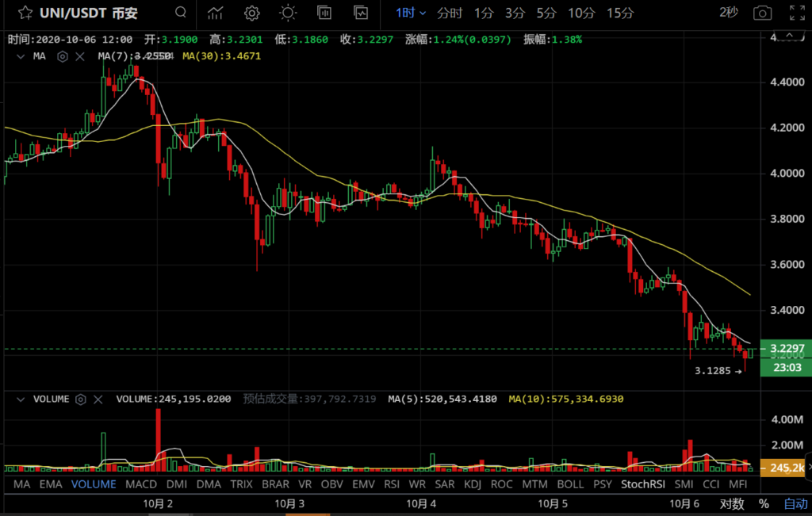Collapse the MA indicator legend chevron
The height and width of the screenshot is (516, 812).
click(20, 56)
